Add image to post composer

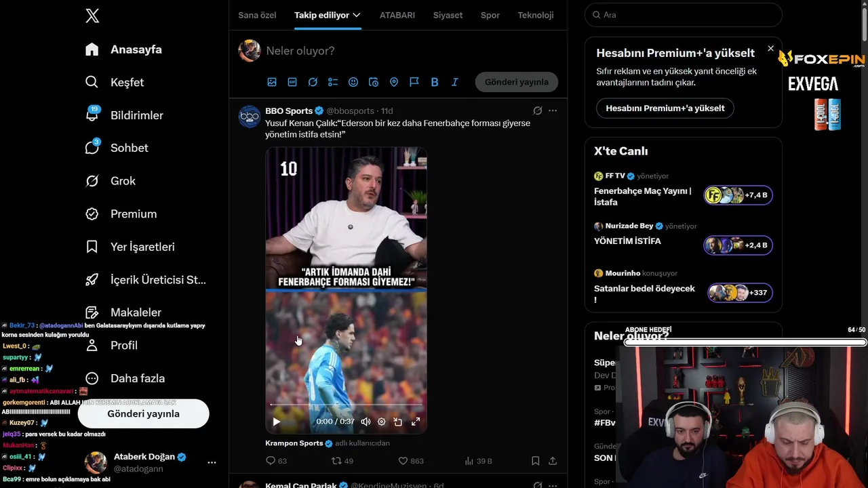272,82
